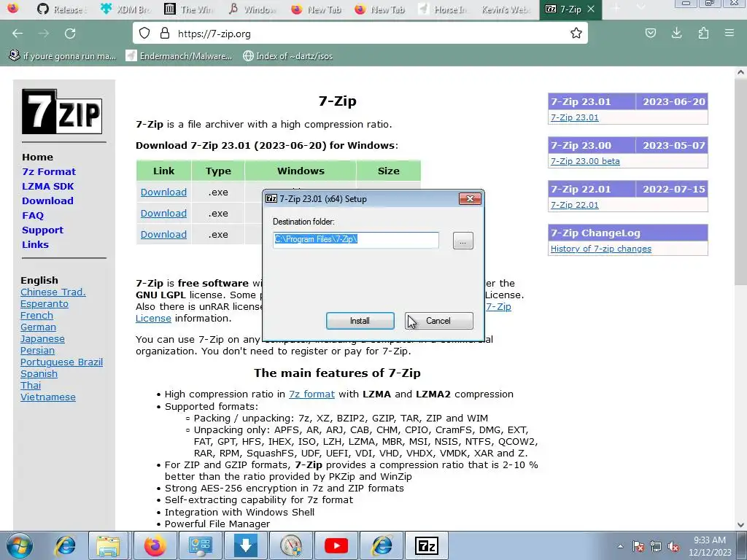Viewport: 747px width, 560px height.
Task: Switch language to Chinese Trad.
Action: click(53, 292)
